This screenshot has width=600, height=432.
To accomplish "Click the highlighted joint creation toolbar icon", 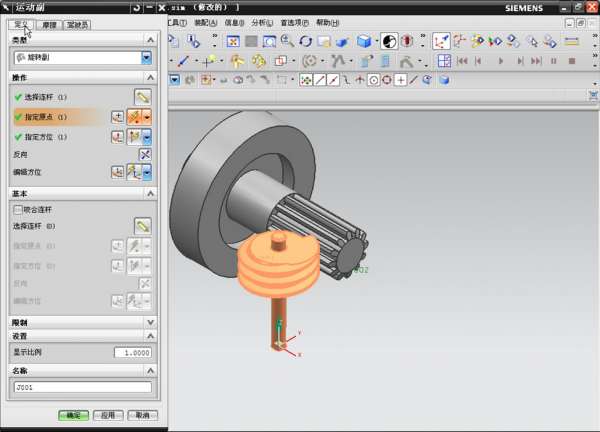I will tap(441, 41).
